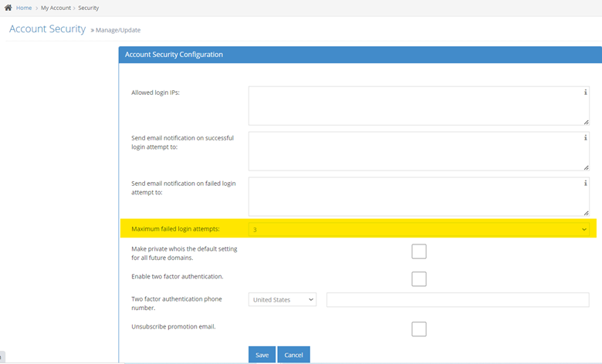
Task: Check the Unsubscribe promotion email box
Action: [x=419, y=329]
